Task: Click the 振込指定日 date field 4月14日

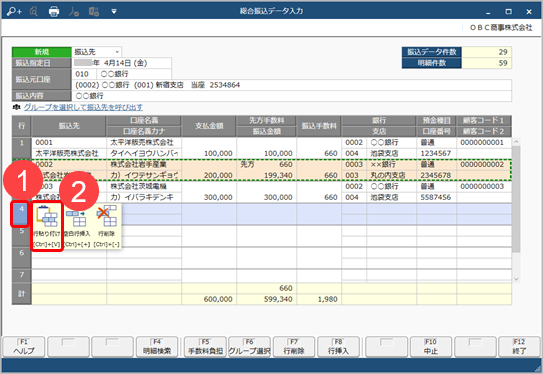Action: pos(122,63)
